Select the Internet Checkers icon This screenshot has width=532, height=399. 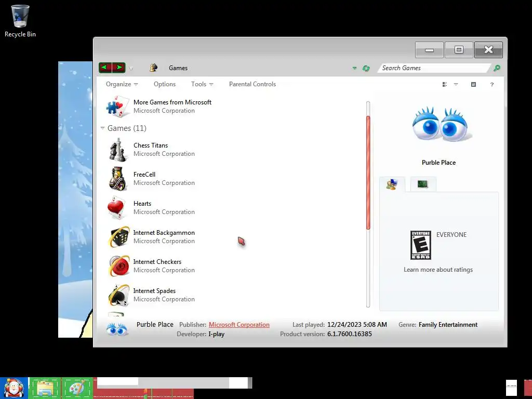(x=119, y=266)
